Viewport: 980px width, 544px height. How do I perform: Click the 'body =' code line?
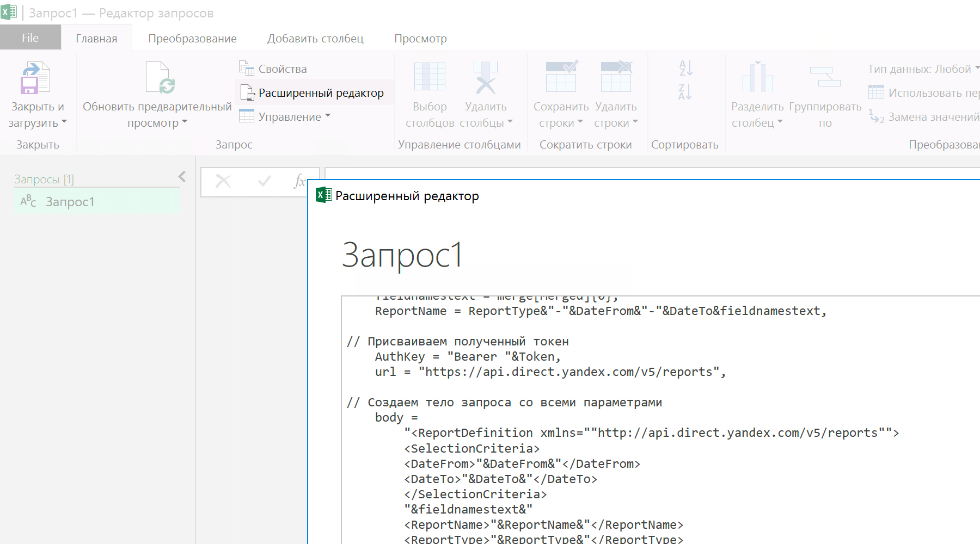(396, 418)
